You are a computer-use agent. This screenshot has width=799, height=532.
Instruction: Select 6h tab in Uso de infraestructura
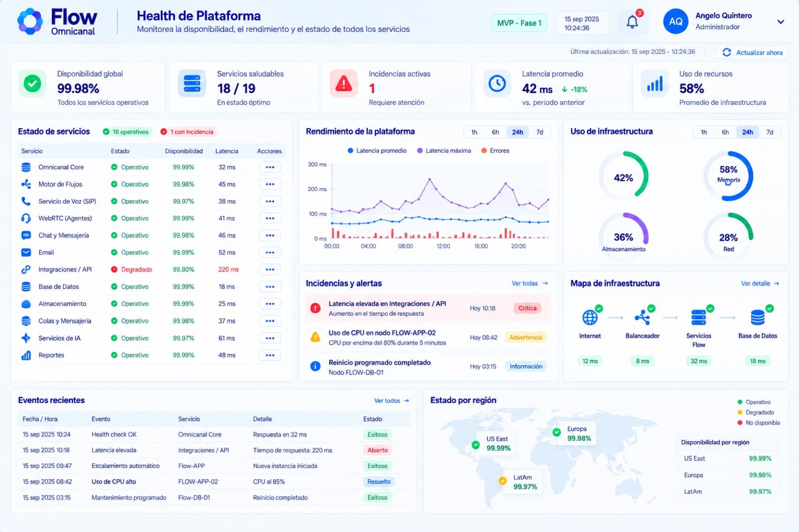coord(725,132)
